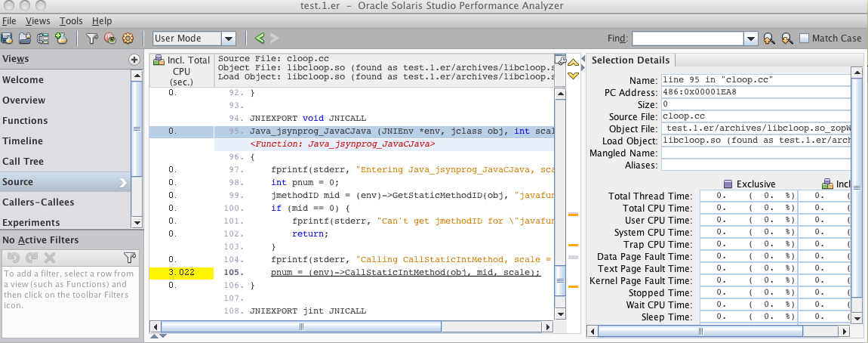Click the Remove filters X icon

[50, 258]
